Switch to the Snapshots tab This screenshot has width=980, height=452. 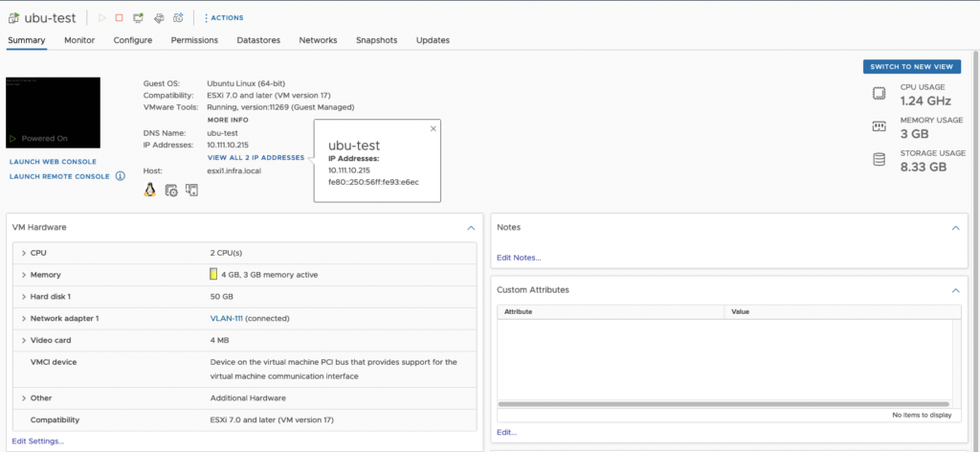(376, 40)
